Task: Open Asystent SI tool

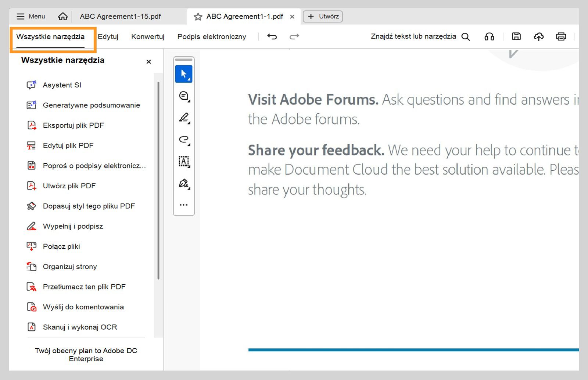Action: [62, 85]
